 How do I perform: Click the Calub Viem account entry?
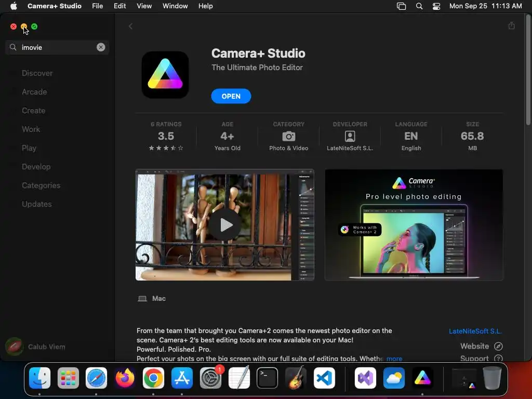pos(36,347)
